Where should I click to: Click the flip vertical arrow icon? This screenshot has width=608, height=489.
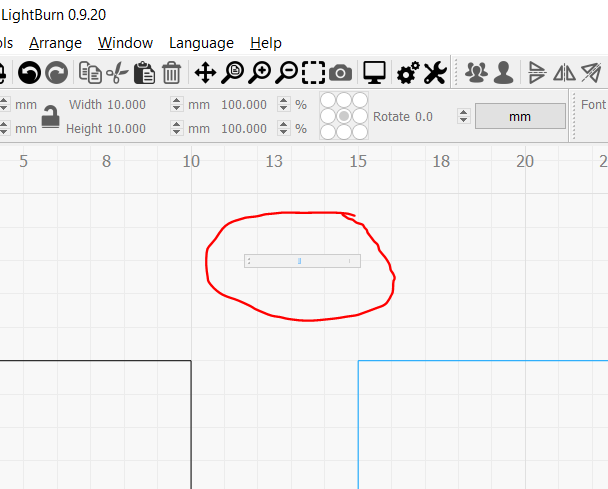pos(537,73)
